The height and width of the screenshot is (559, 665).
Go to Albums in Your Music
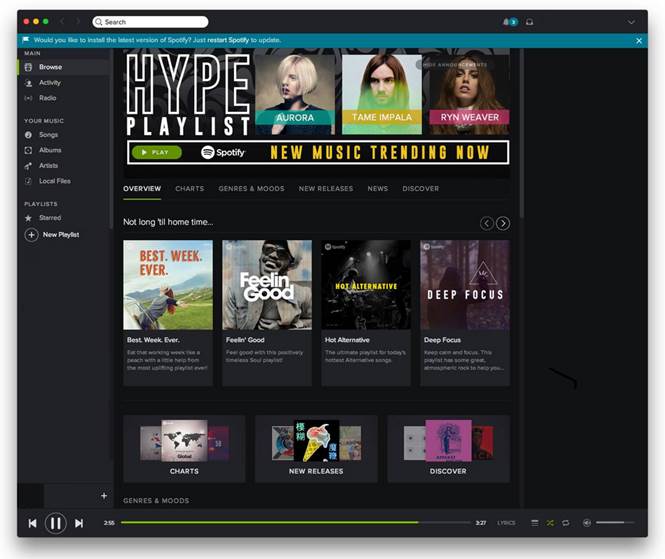(50, 150)
